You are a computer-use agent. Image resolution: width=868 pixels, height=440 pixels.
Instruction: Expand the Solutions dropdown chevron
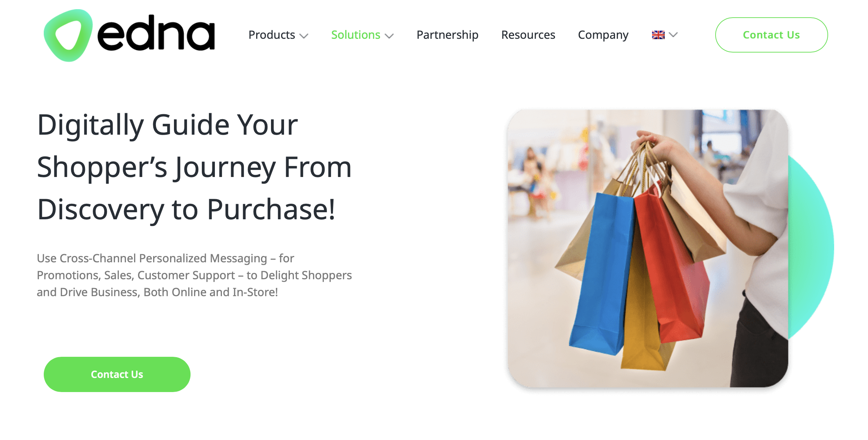[x=389, y=36]
